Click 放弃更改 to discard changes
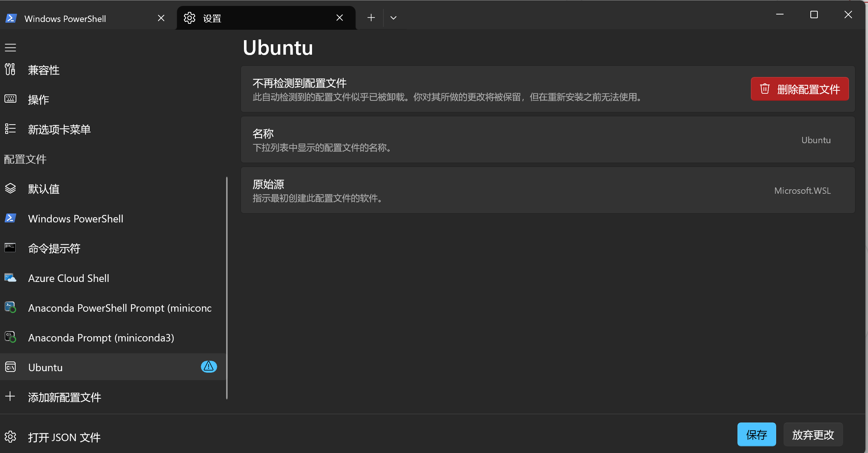Viewport: 868px width, 453px height. [x=813, y=434]
